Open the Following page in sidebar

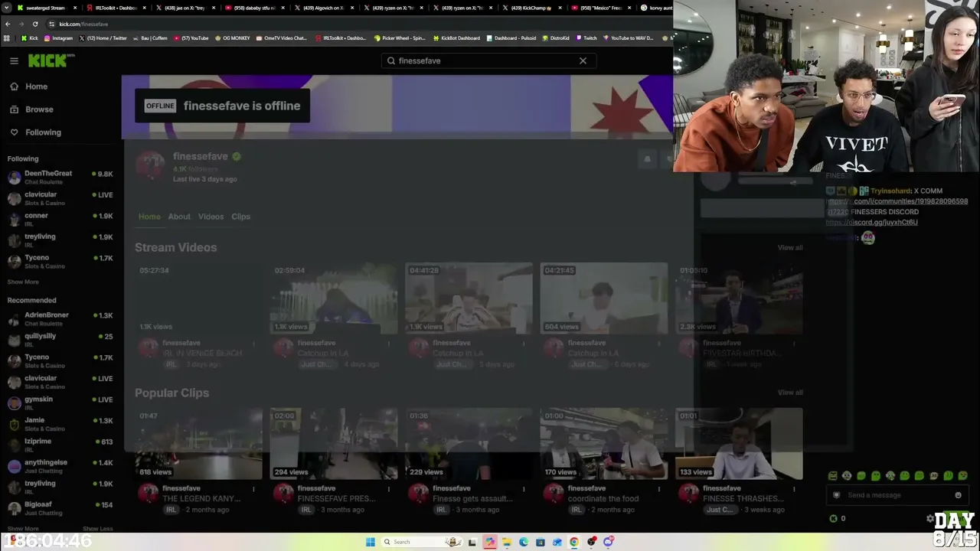[x=43, y=132]
